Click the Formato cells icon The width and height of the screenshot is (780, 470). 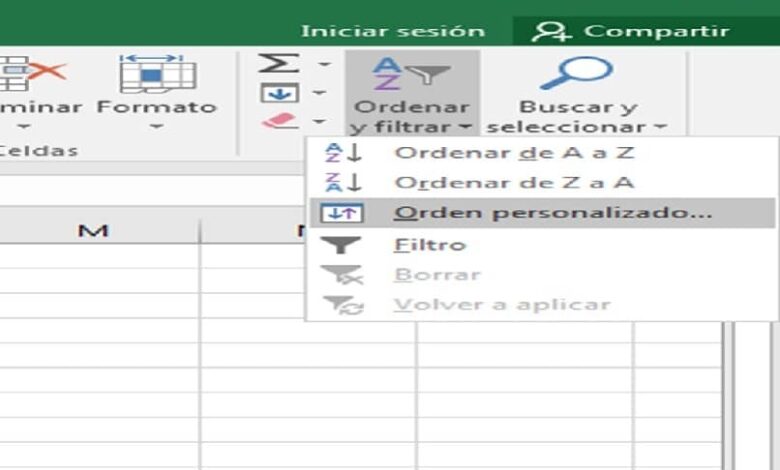156,72
